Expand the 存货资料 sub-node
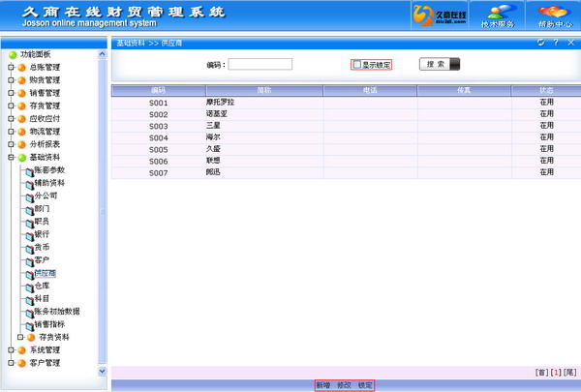The height and width of the screenshot is (392, 581). [20, 337]
